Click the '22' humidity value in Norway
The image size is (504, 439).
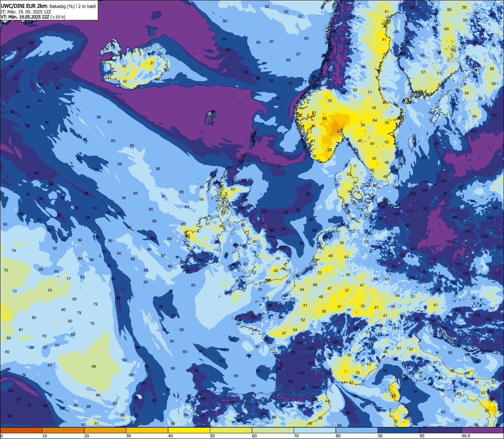tap(339, 131)
